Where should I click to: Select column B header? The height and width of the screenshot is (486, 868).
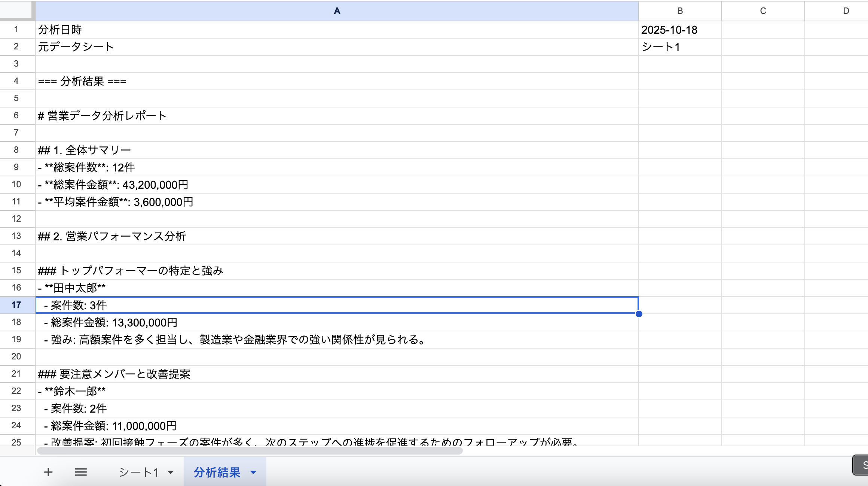point(679,11)
